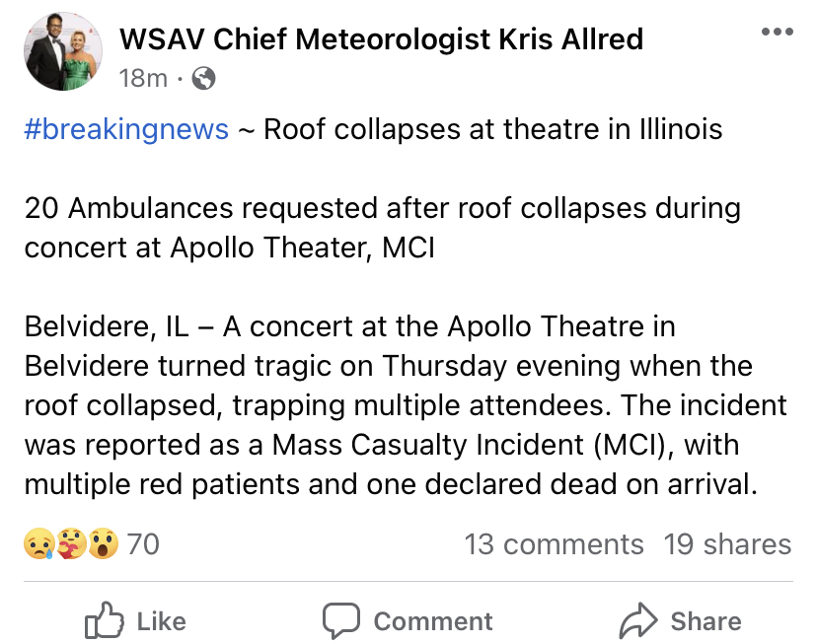Viewport: 817px width, 644px height.
Task: Click the wow surprised reaction emoji
Action: 104,544
